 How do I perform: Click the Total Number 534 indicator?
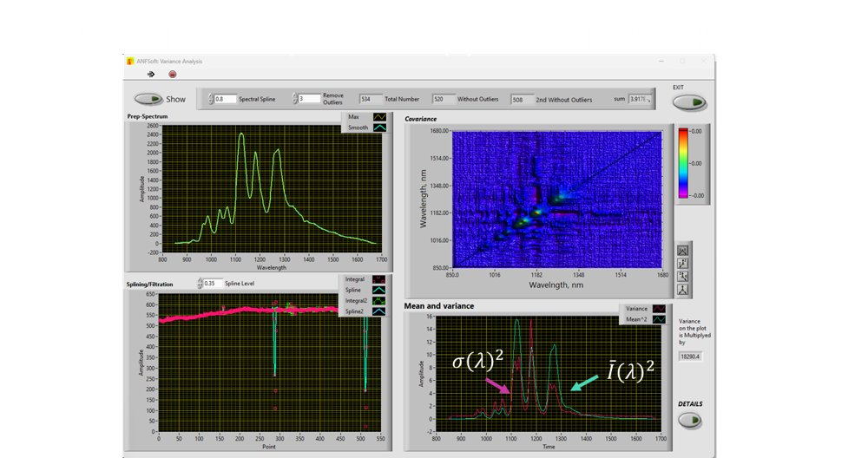coord(370,99)
